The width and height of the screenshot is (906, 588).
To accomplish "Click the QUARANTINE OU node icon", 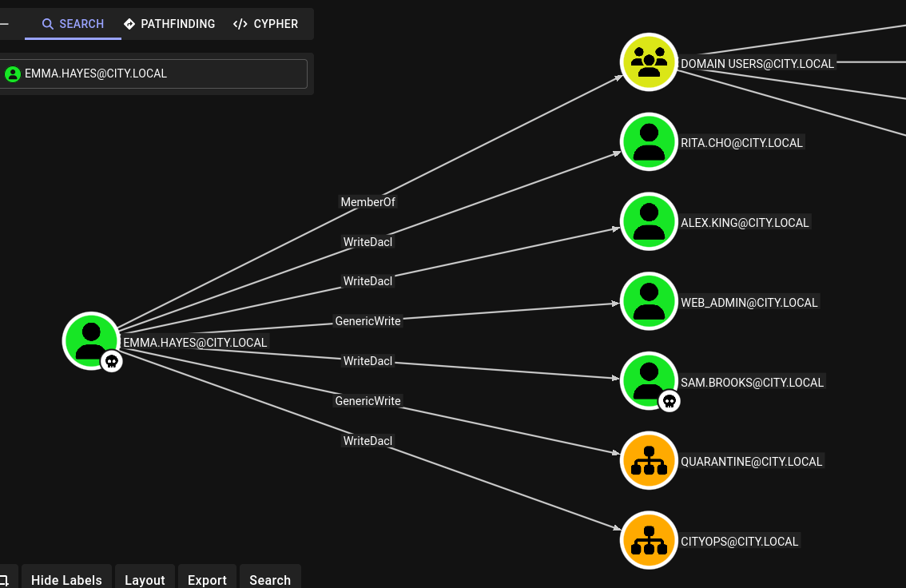I will (x=649, y=460).
